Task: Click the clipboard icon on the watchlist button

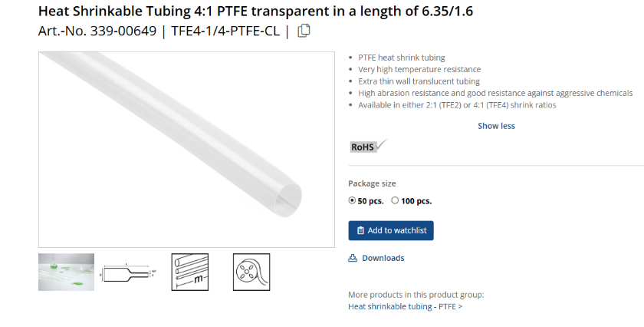Action: [361, 230]
